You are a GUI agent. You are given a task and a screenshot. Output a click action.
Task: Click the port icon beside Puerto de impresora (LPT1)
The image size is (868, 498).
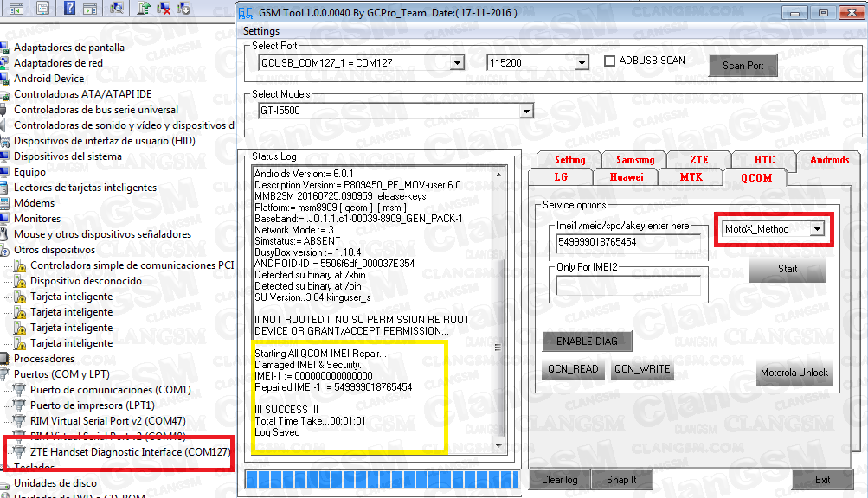coord(20,405)
